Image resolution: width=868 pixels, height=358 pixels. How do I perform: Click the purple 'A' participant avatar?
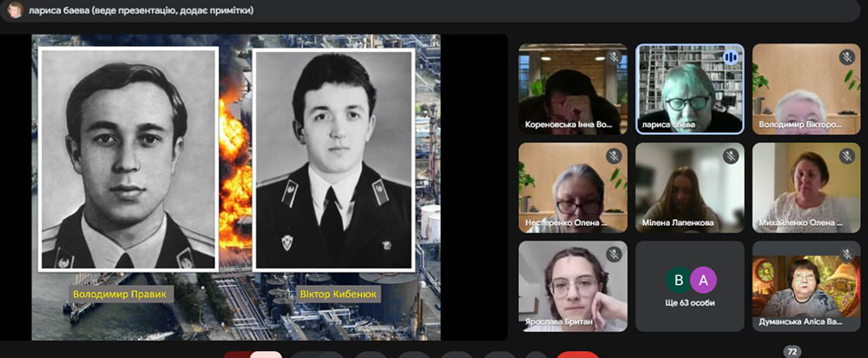pyautogui.click(x=703, y=279)
